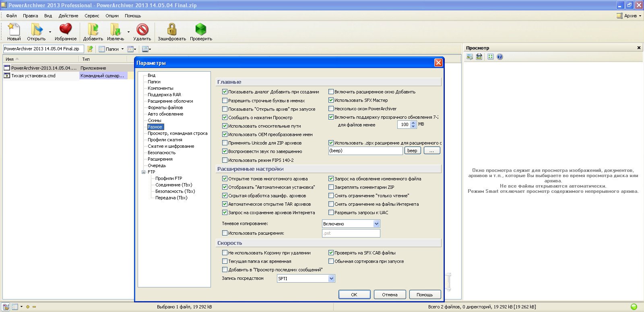Open the Опции menu

click(112, 16)
